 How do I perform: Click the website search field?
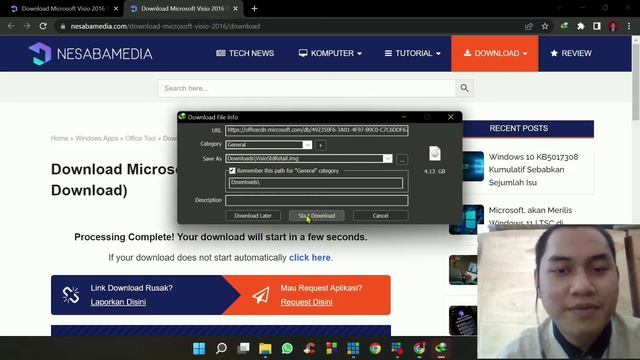point(307,88)
